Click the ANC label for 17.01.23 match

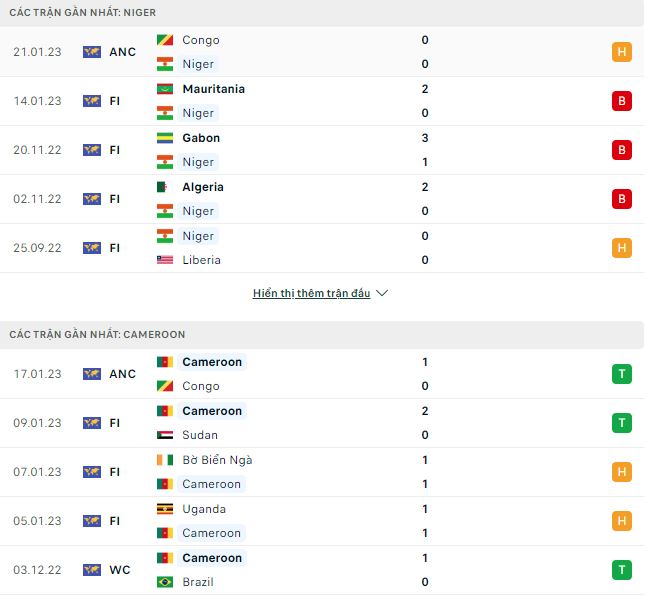[x=122, y=374]
